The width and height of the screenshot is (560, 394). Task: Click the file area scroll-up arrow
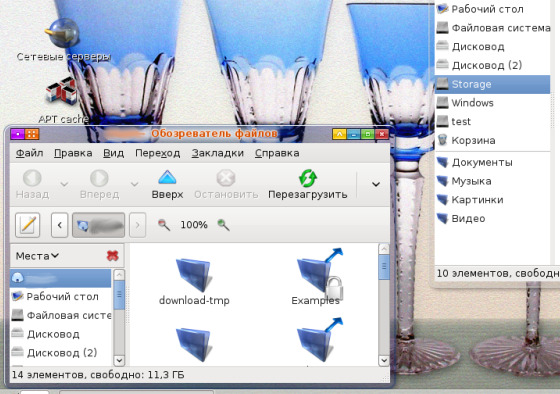point(384,249)
